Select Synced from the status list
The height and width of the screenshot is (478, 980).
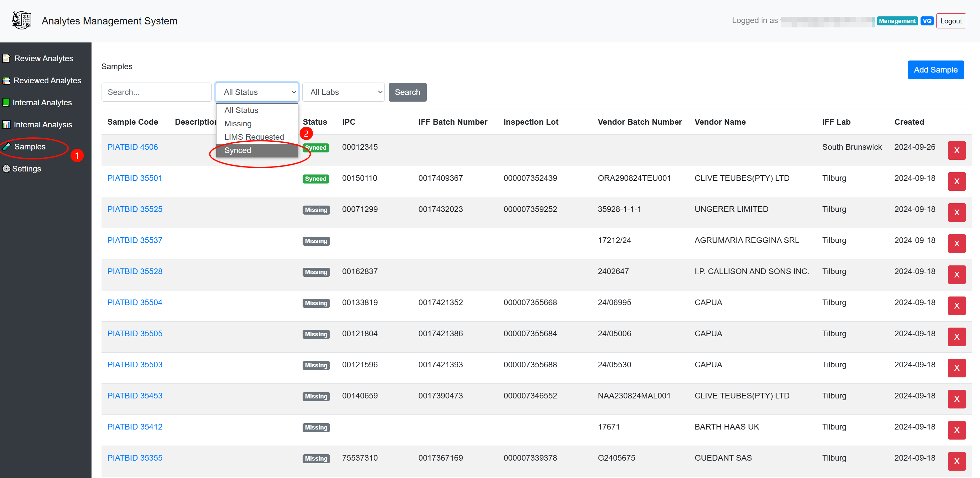[238, 150]
